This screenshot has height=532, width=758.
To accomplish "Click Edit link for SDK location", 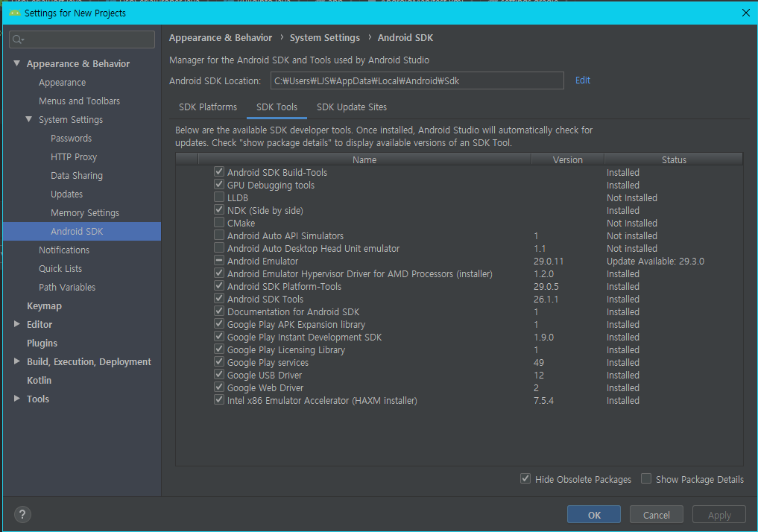I will pos(583,80).
